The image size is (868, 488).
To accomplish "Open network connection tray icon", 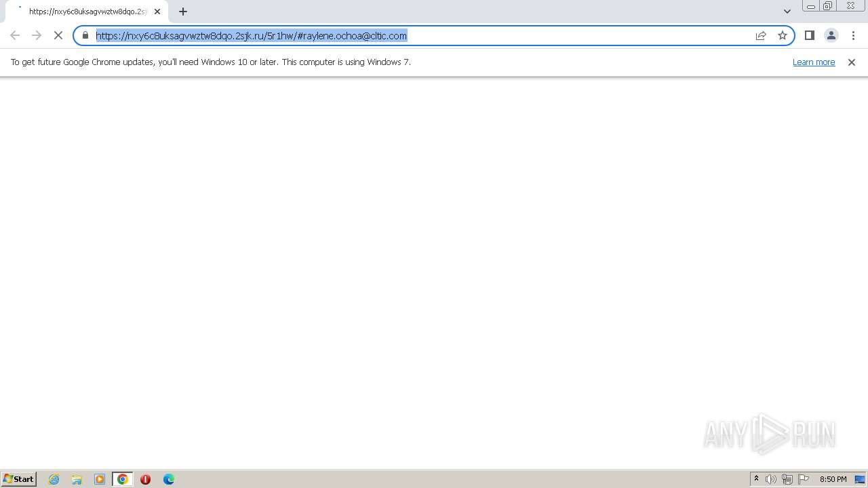I will (x=787, y=479).
